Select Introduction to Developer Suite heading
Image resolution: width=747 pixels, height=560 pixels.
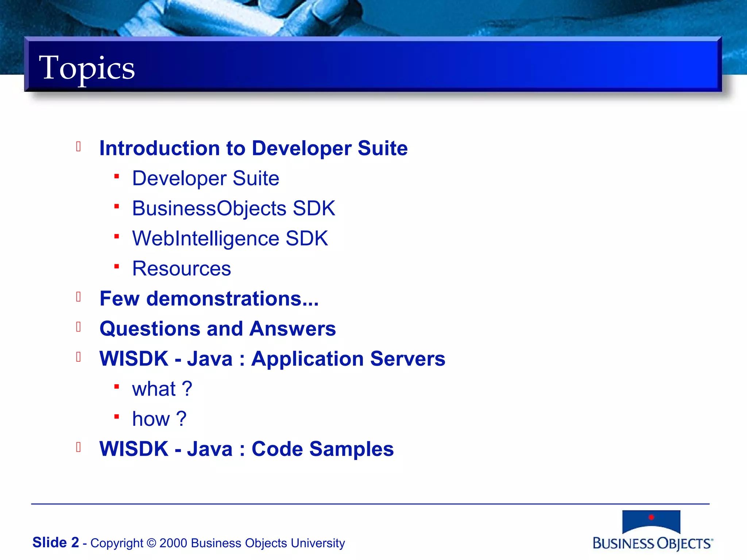pyautogui.click(x=253, y=148)
